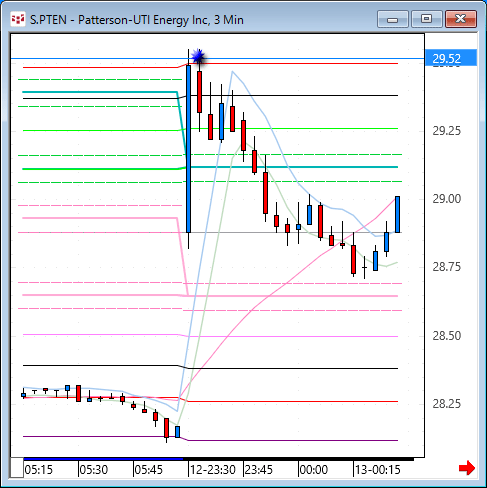Click the 05:45 time axis label
Screen dimensions: 487x488
(149, 470)
